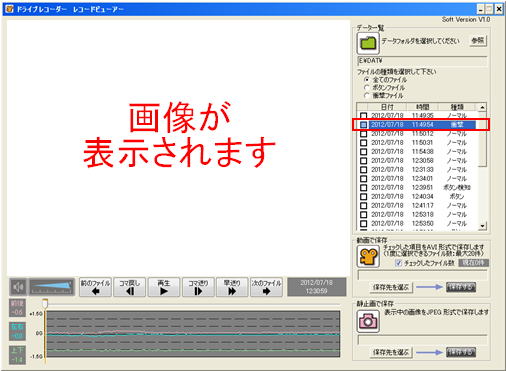This screenshot has width=506, height=371.
Task: Check the box for 12:31:33 file
Action: 364,170
